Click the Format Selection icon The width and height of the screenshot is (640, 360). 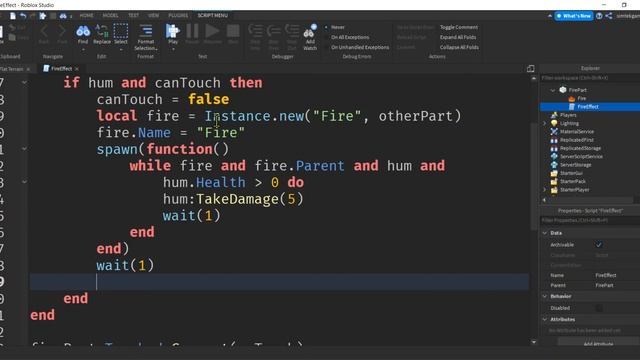tap(146, 31)
